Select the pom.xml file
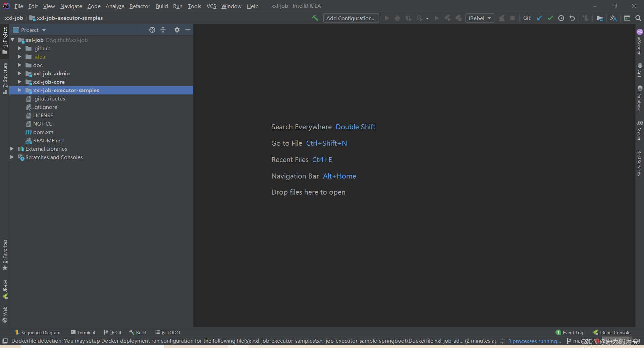The width and height of the screenshot is (644, 348). [x=44, y=132]
